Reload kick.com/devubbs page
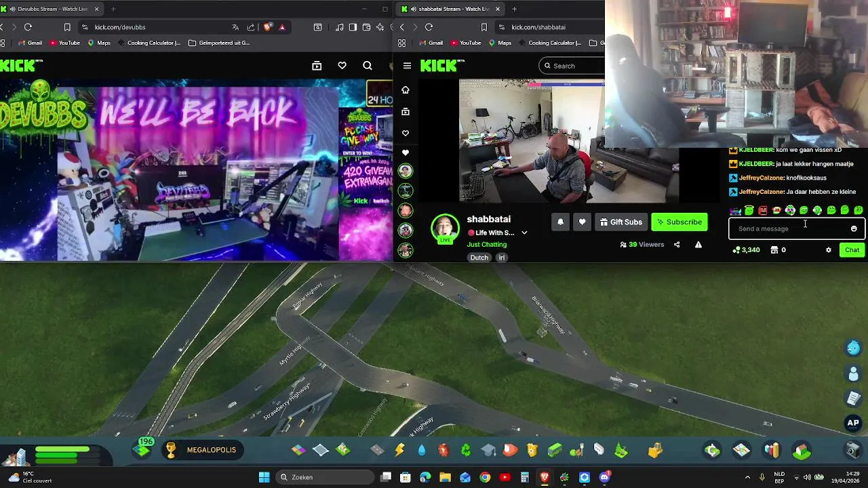 coord(28,27)
